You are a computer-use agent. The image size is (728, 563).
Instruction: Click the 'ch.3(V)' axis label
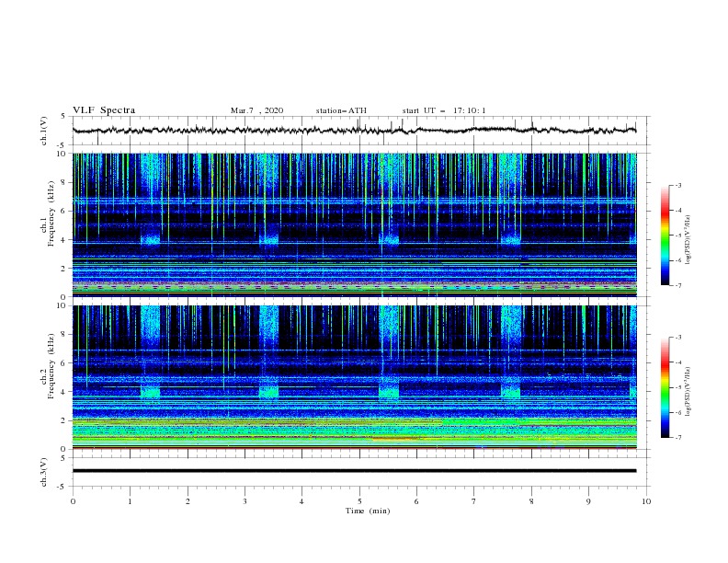pos(44,472)
